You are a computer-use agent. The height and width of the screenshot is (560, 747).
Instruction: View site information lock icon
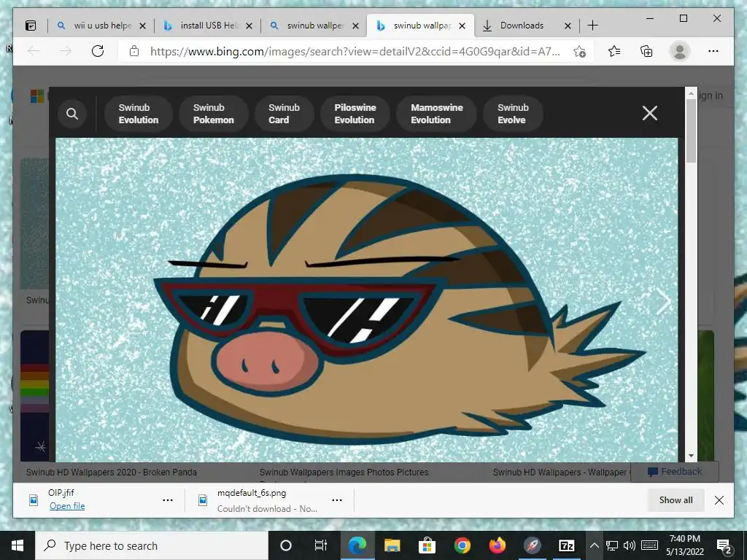point(134,51)
